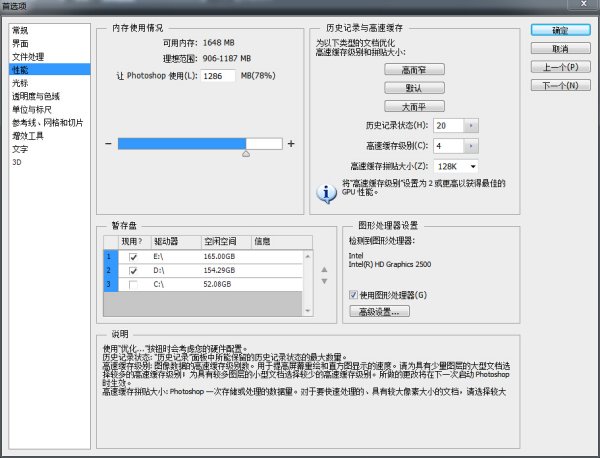Select 增效工具 in the preferences list

click(x=49, y=136)
